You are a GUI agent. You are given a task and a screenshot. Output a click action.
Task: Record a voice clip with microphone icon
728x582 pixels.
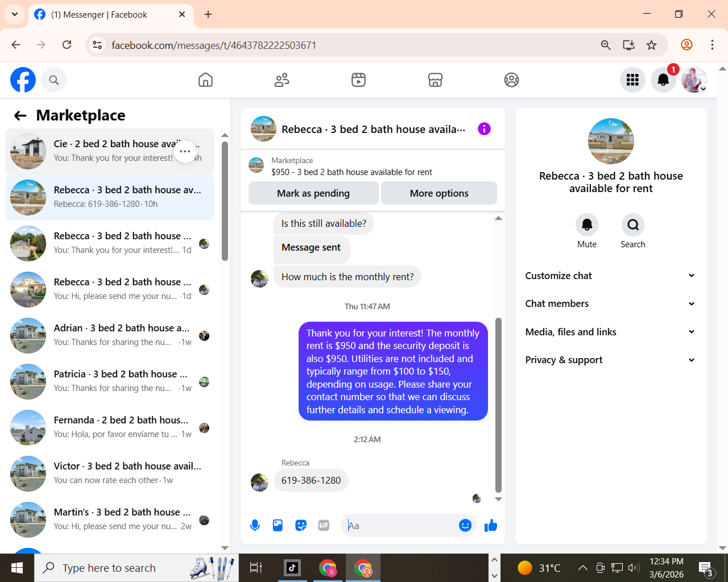point(255,526)
